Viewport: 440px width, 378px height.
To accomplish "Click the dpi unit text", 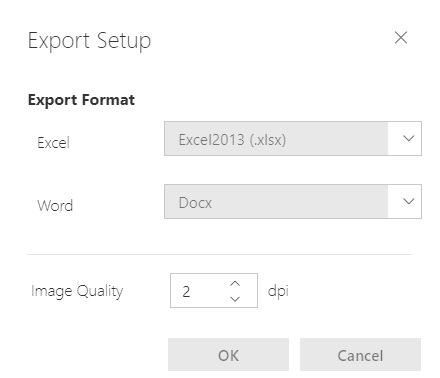I will tap(278, 291).
